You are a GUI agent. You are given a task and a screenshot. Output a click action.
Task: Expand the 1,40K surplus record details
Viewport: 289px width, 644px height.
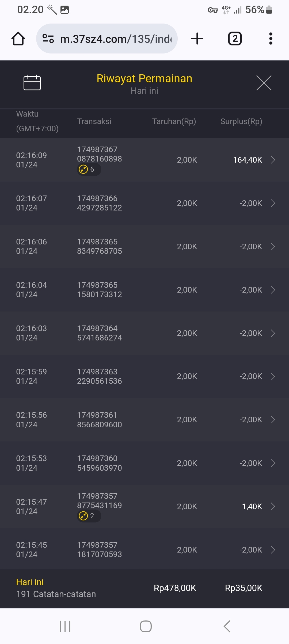(x=273, y=506)
